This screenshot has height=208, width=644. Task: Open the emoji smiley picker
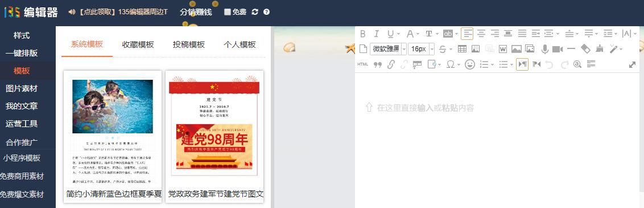[470, 64]
